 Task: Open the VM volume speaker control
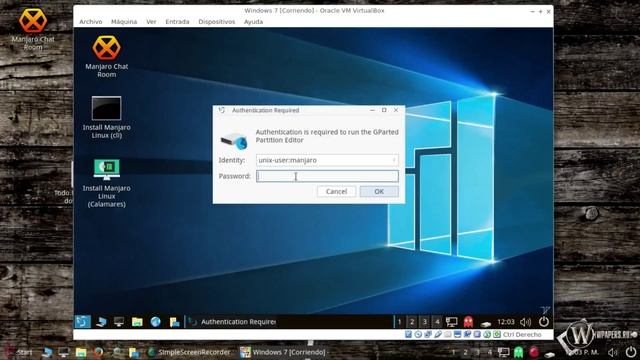tap(525, 322)
